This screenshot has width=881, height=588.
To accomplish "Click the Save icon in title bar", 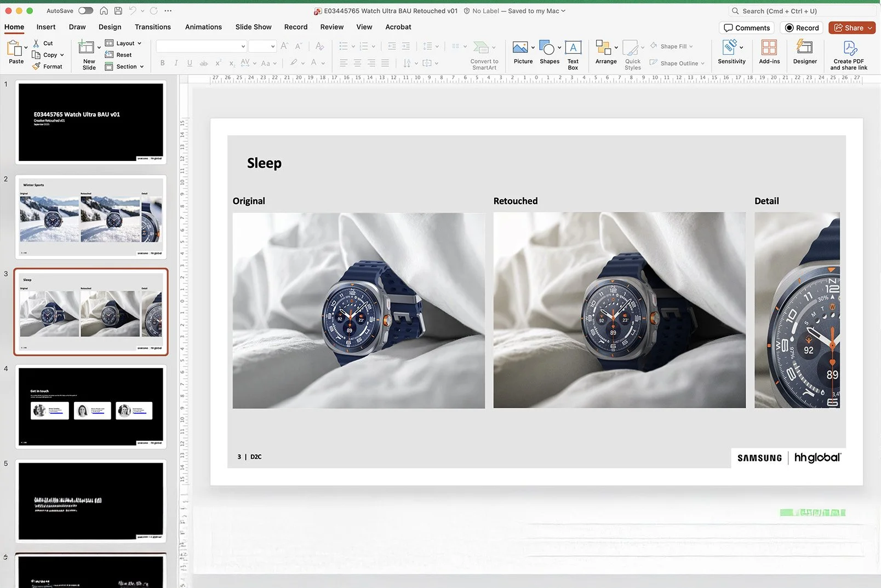I will [118, 11].
